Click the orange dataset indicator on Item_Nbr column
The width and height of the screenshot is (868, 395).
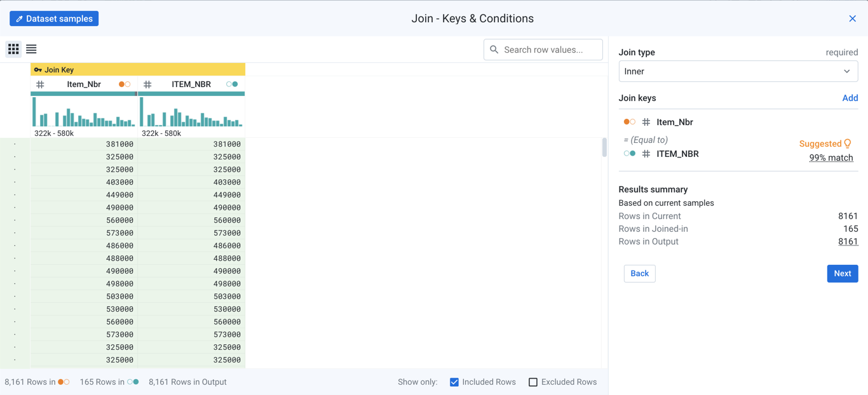(x=121, y=83)
